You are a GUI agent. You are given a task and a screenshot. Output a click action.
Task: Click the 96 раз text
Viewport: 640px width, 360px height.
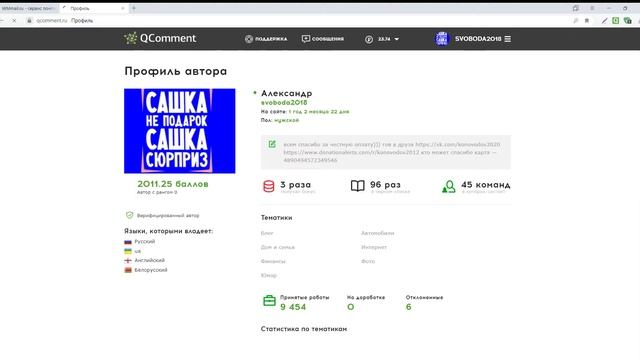[x=385, y=185]
